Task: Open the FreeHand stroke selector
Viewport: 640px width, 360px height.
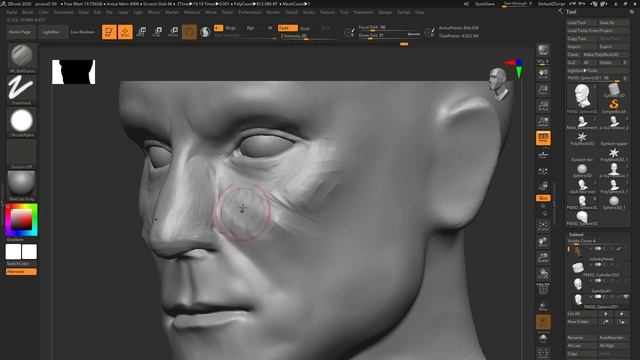Action: click(22, 88)
